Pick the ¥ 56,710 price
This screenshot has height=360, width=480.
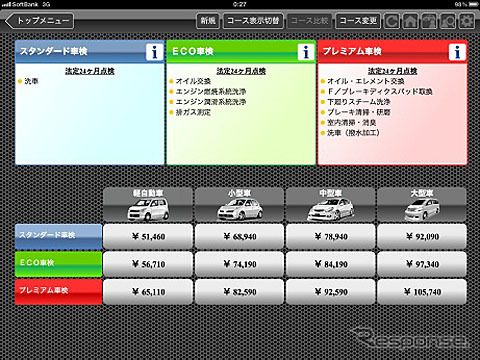coord(148,264)
